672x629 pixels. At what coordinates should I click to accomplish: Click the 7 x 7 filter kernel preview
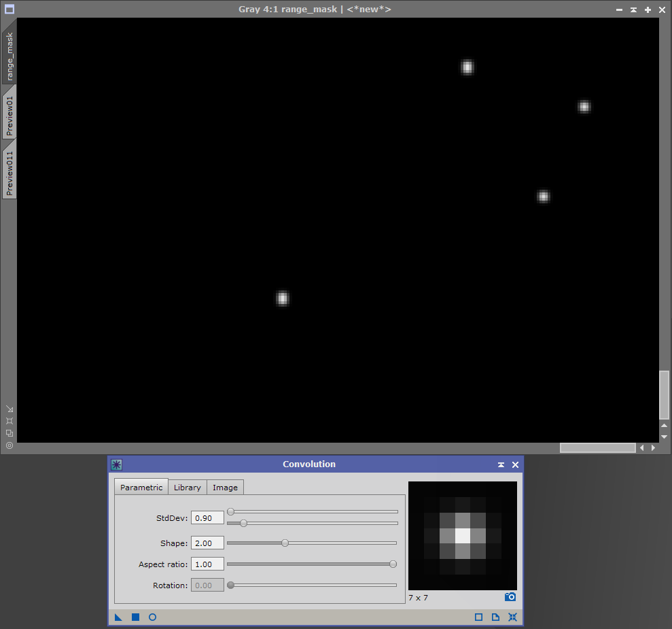(x=463, y=536)
